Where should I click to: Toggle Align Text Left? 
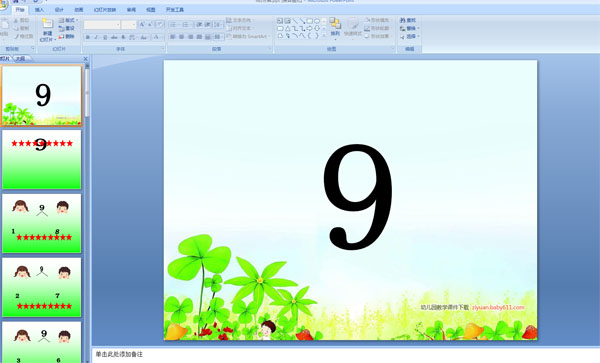tap(173, 37)
